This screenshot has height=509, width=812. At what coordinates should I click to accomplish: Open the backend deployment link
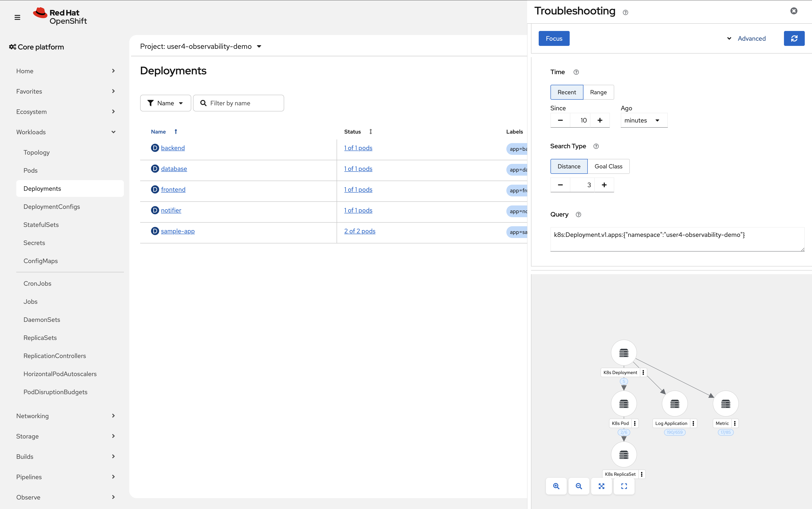pyautogui.click(x=173, y=147)
